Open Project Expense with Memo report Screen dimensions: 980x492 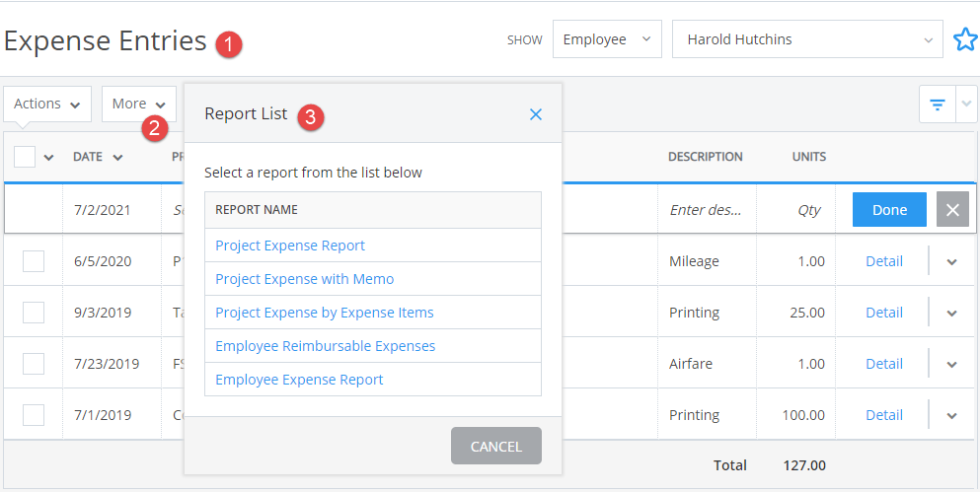tap(304, 279)
